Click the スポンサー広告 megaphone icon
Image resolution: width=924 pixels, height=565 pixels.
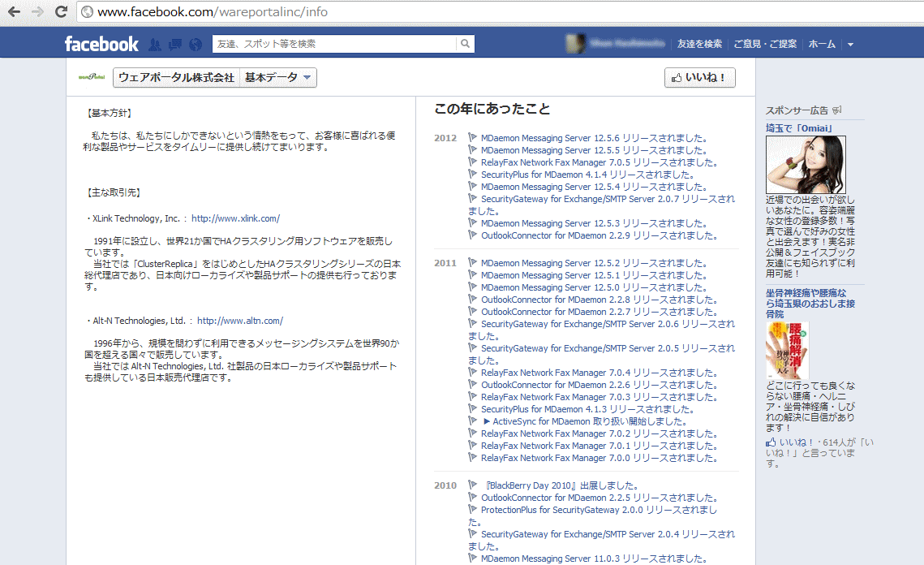[836, 110]
